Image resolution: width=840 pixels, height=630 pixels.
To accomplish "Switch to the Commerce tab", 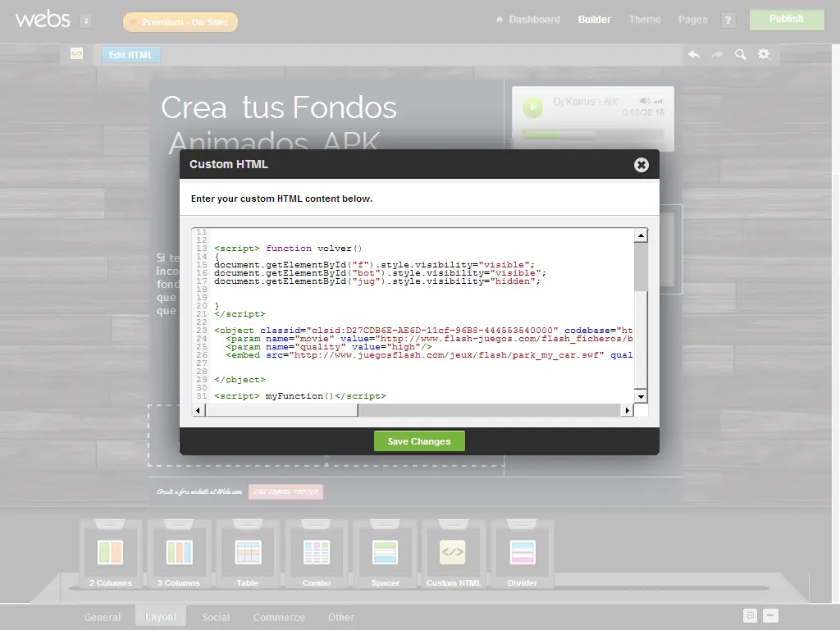I will (x=279, y=617).
